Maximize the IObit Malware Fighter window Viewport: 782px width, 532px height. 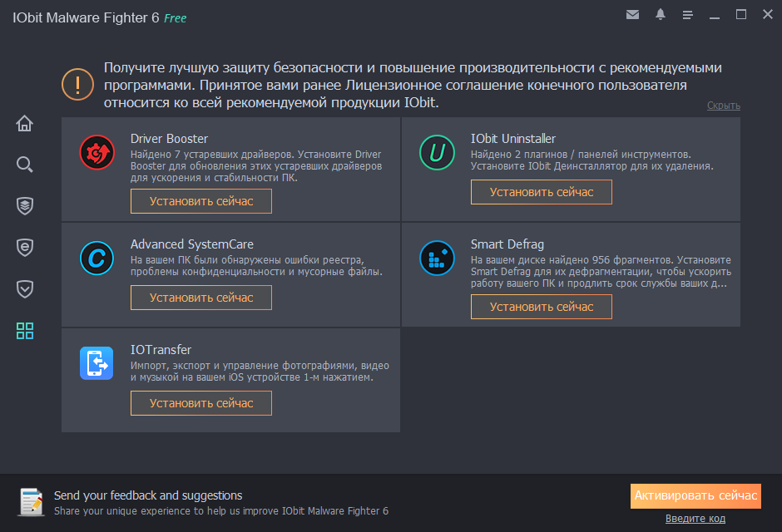click(x=741, y=14)
